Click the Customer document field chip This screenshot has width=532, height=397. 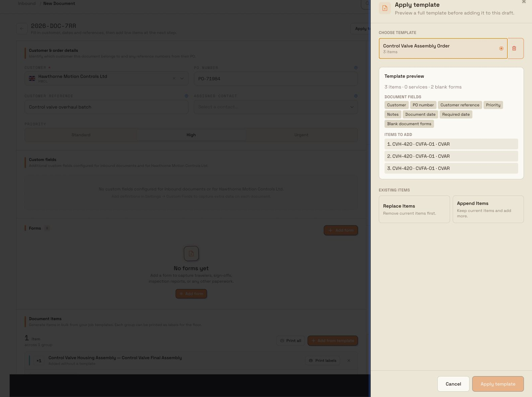(x=396, y=105)
